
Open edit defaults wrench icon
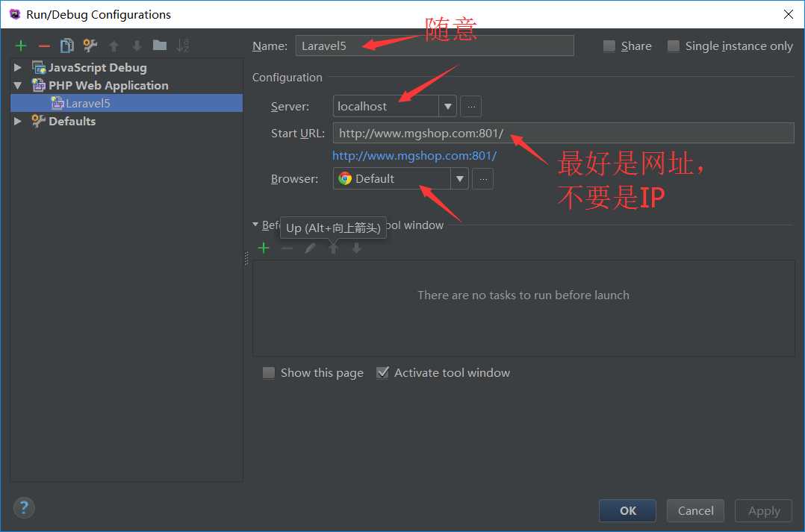[90, 46]
